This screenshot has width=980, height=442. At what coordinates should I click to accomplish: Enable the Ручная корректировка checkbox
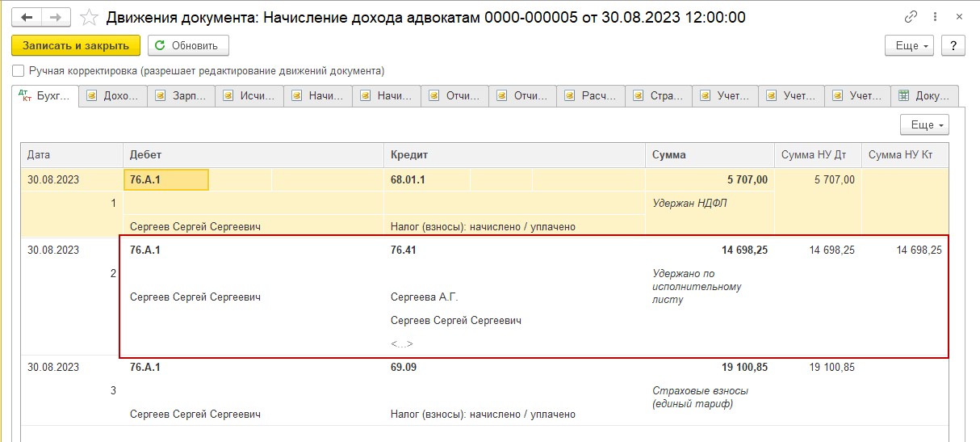[19, 71]
